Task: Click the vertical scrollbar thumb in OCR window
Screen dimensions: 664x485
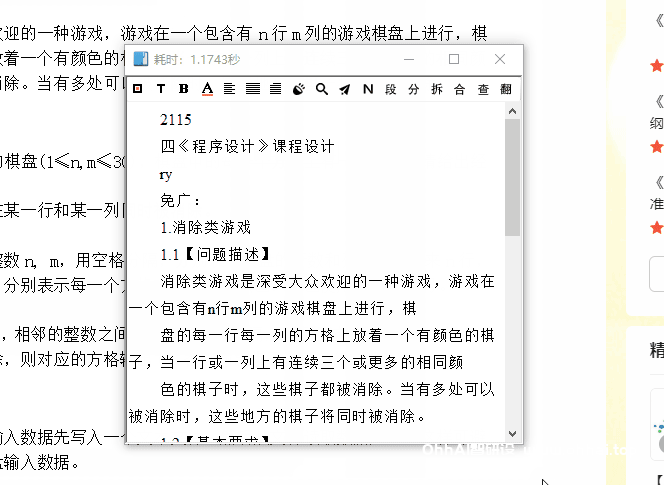Action: coord(512,177)
